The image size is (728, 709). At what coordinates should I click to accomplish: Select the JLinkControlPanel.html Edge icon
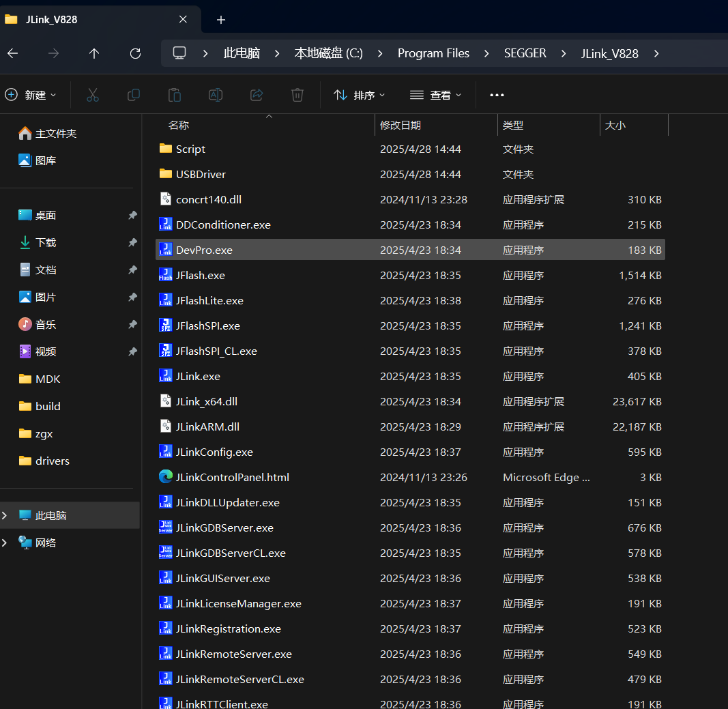165,477
